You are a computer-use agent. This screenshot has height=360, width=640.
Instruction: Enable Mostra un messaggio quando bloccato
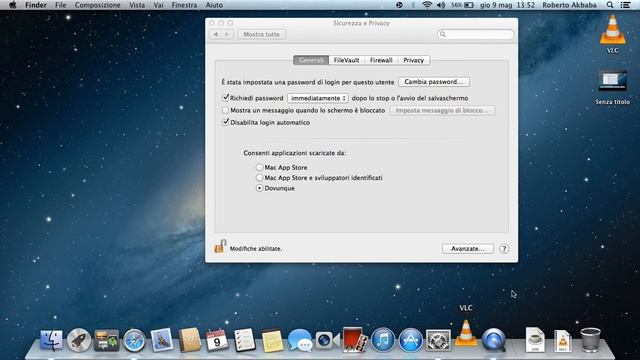tap(225, 110)
